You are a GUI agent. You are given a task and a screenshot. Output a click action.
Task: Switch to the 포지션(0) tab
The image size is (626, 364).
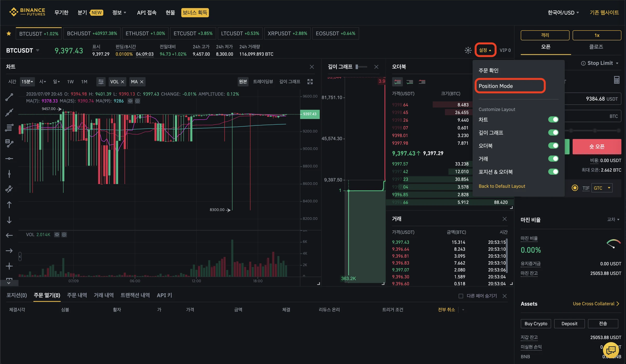click(x=16, y=295)
